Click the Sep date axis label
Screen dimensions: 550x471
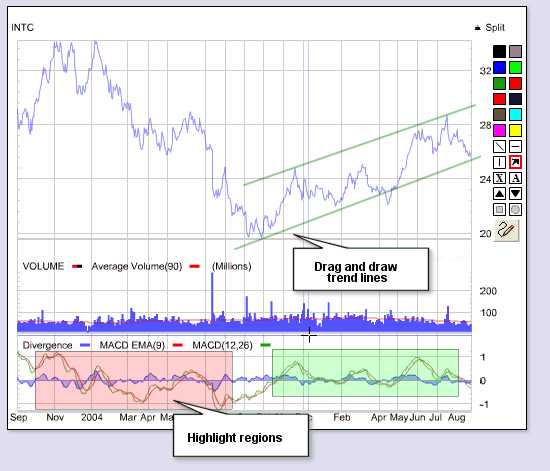[x=19, y=417]
